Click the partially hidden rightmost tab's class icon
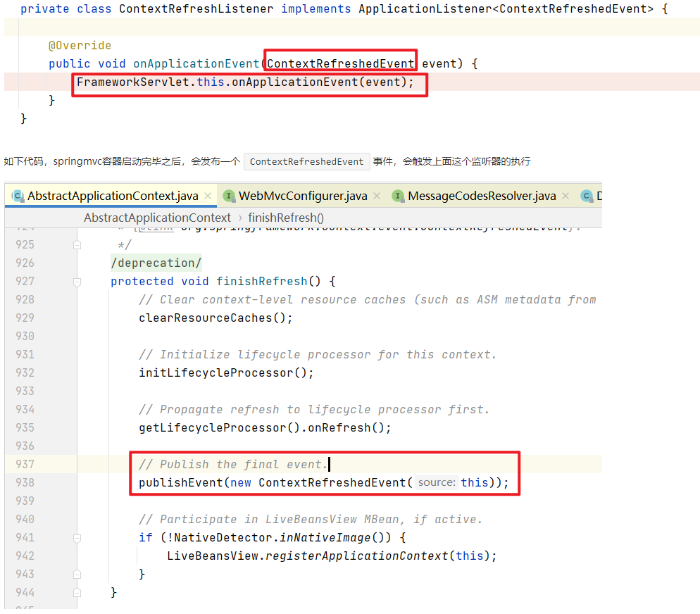The width and height of the screenshot is (700, 614). (586, 196)
